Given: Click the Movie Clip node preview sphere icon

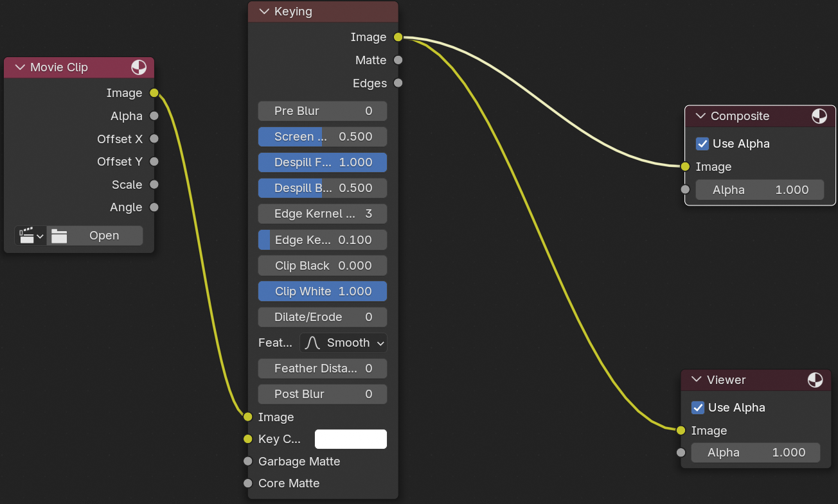Looking at the screenshot, I should (x=139, y=67).
